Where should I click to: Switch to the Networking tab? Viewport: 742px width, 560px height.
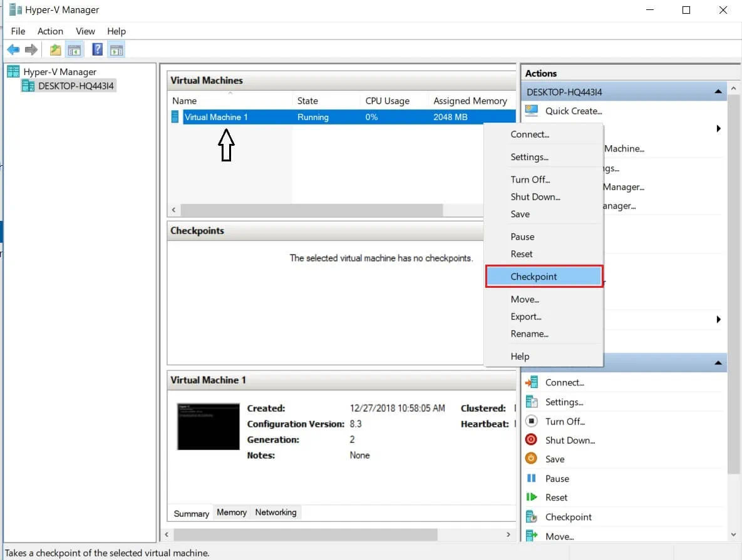point(276,512)
